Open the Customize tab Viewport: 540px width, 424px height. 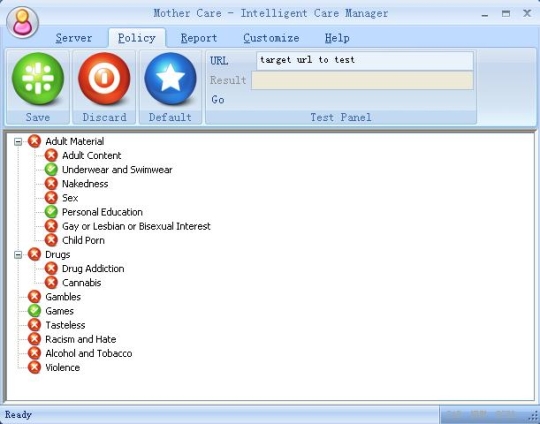[x=271, y=38]
